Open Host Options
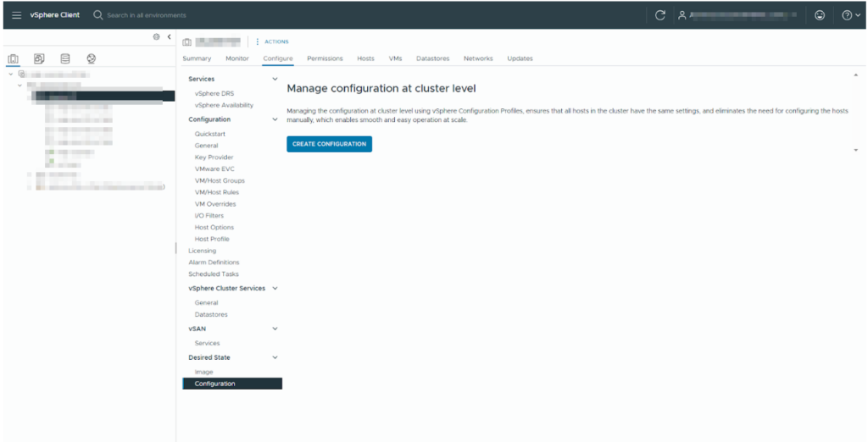The width and height of the screenshot is (868, 442). pyautogui.click(x=214, y=228)
